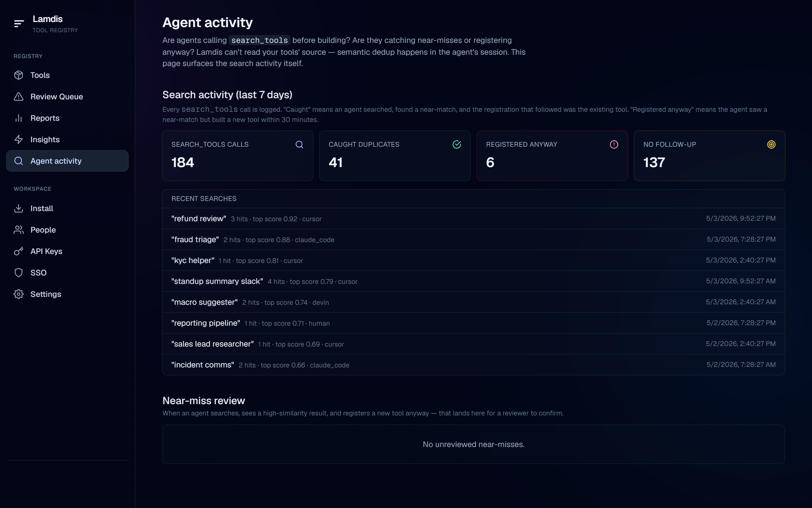
Task: Click the "sales lead researcher" search row
Action: (x=473, y=344)
